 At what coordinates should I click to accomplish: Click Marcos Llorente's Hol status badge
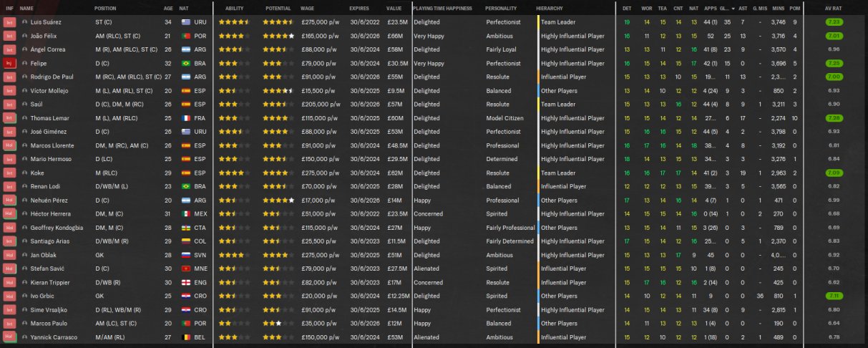pyautogui.click(x=9, y=145)
